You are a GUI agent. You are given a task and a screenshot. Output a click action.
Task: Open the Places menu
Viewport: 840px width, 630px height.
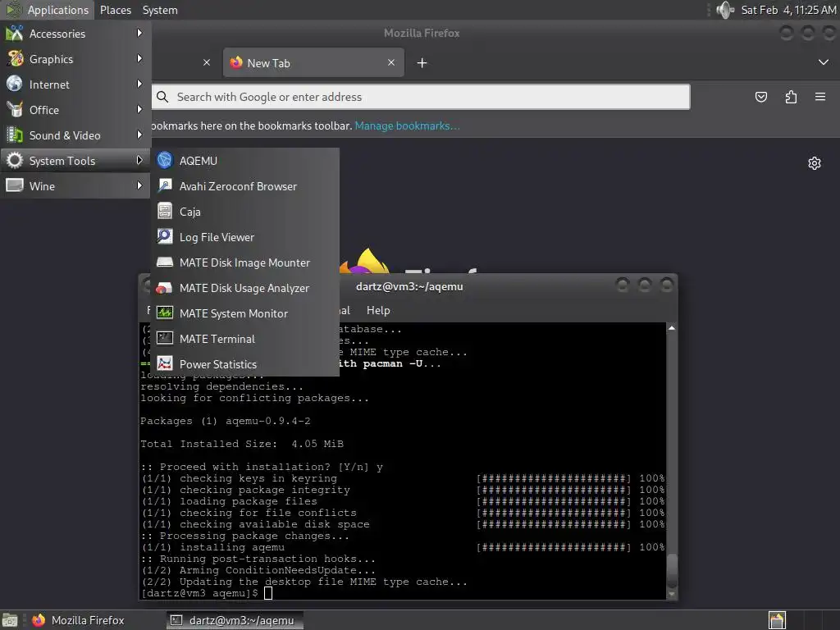click(116, 10)
